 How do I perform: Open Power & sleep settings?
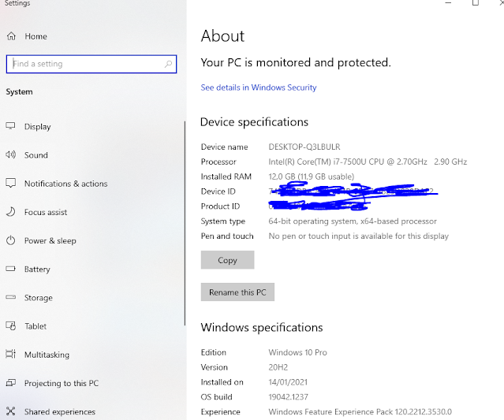tap(50, 241)
